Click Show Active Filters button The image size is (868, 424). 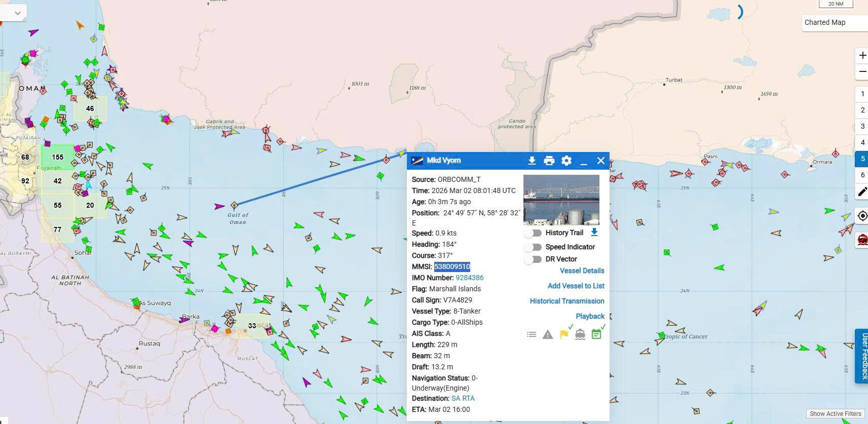[x=835, y=413]
